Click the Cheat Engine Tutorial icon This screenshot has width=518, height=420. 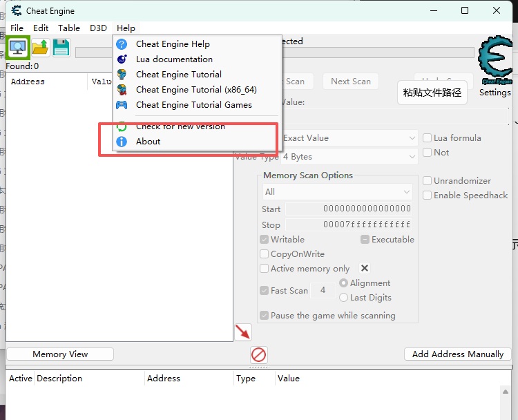pos(122,75)
